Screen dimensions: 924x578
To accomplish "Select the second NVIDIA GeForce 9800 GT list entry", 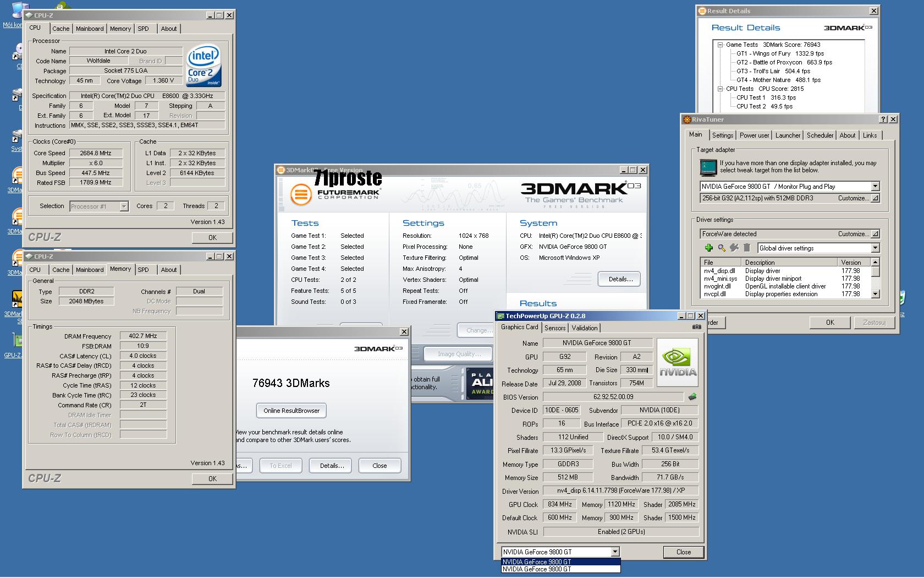I will [561, 569].
